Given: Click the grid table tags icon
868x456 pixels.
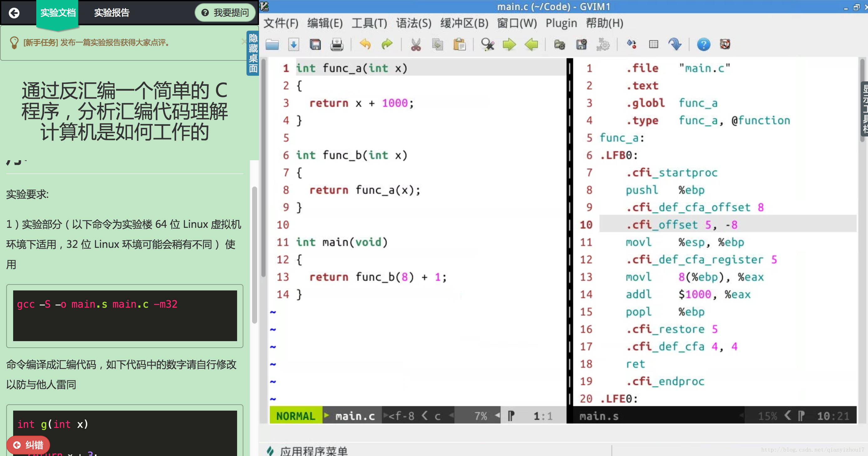Looking at the screenshot, I should (x=653, y=44).
